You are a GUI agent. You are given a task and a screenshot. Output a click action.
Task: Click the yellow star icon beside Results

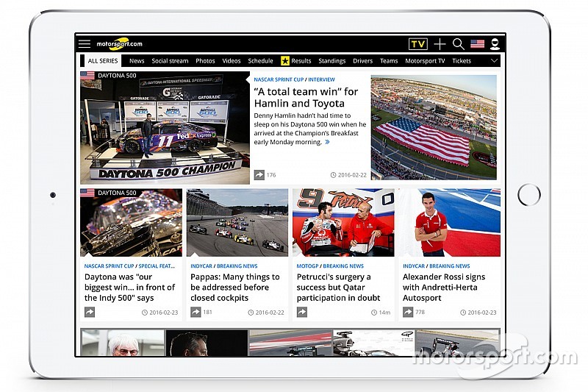click(x=285, y=61)
